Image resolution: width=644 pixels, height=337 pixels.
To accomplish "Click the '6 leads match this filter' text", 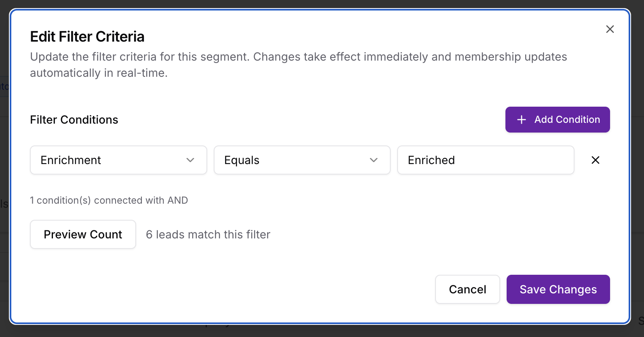I will pos(208,234).
